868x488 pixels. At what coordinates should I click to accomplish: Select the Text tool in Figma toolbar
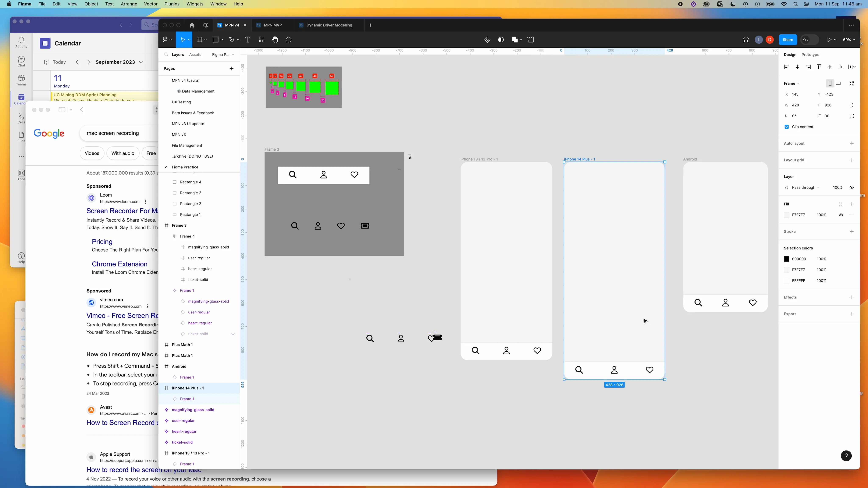(247, 40)
